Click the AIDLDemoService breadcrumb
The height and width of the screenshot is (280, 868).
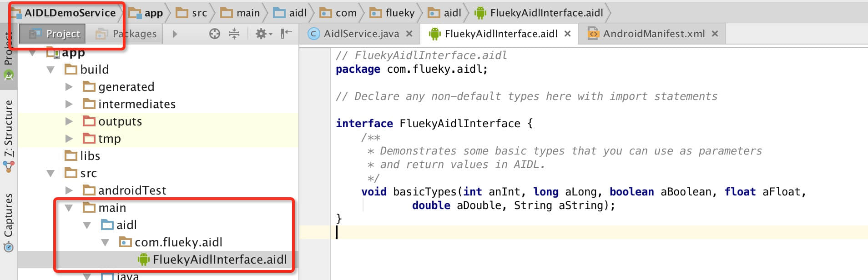[x=69, y=13]
